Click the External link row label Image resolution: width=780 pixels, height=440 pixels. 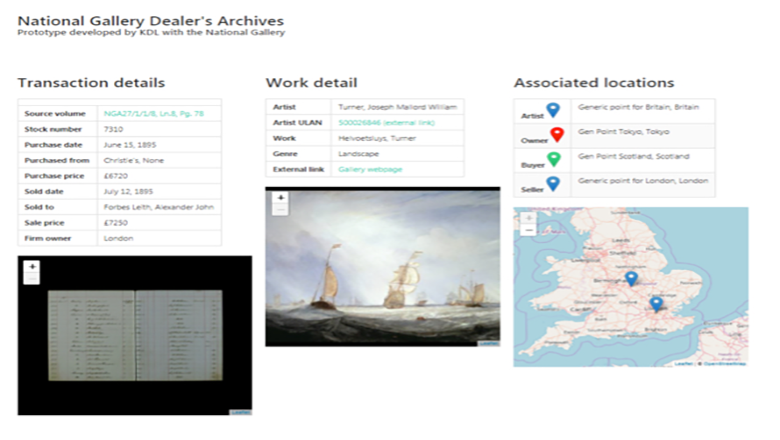pyautogui.click(x=298, y=170)
